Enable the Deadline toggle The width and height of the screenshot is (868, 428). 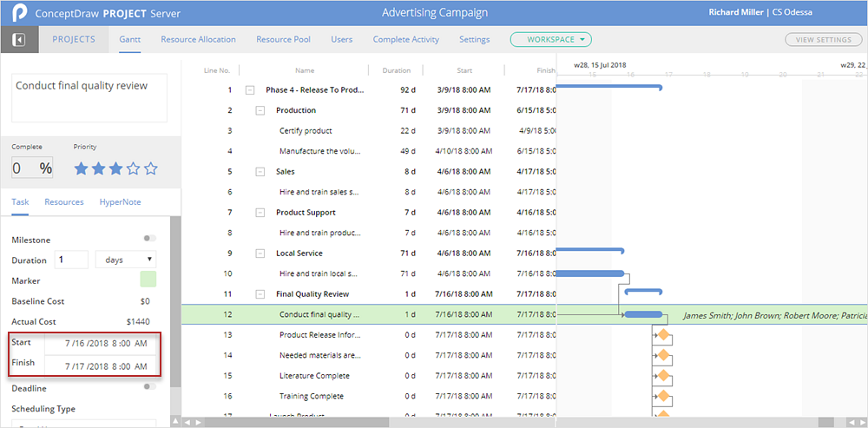(150, 387)
